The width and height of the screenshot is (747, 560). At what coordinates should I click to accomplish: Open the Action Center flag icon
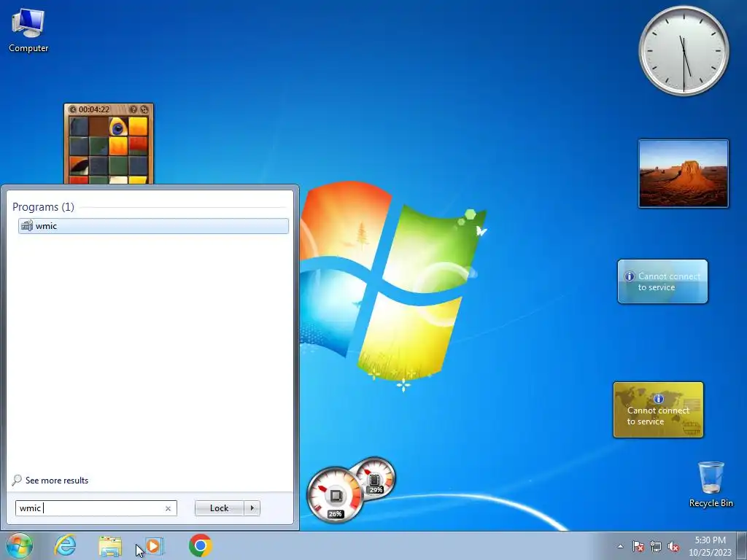pyautogui.click(x=638, y=547)
